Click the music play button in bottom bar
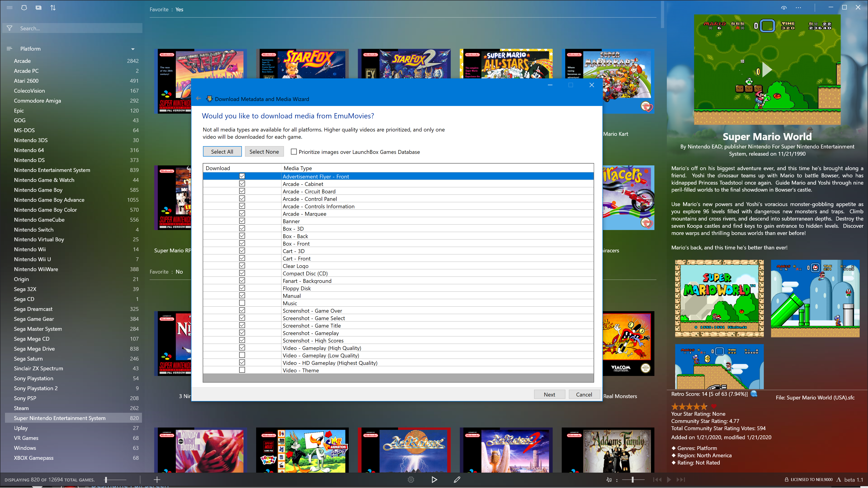 669,480
